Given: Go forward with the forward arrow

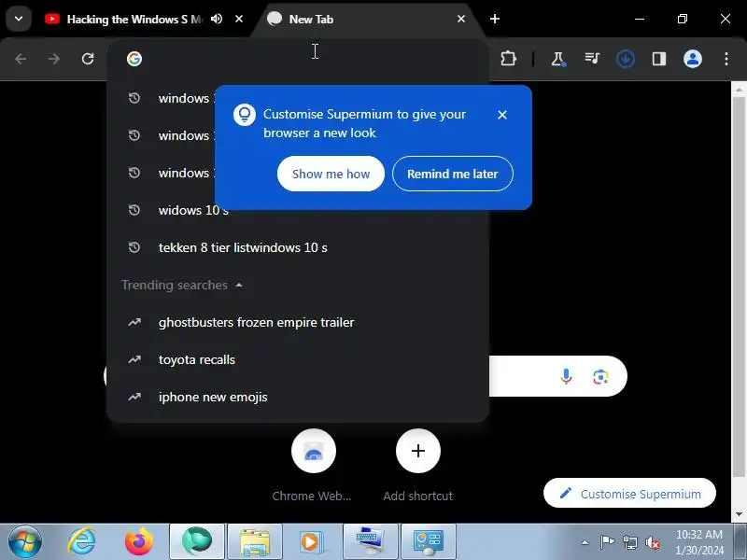Looking at the screenshot, I should click(54, 59).
